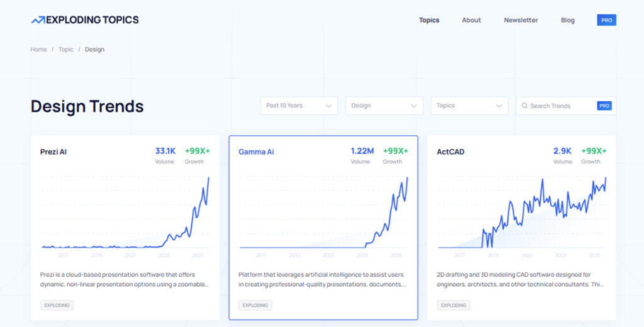The image size is (644, 327).
Task: Open the Newsletter page link
Action: 521,20
